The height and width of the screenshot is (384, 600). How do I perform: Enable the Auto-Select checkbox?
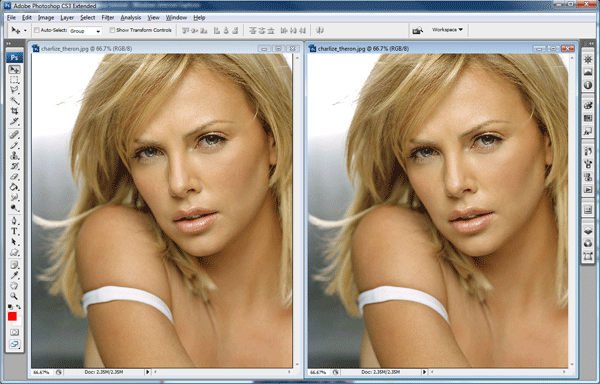[37, 30]
